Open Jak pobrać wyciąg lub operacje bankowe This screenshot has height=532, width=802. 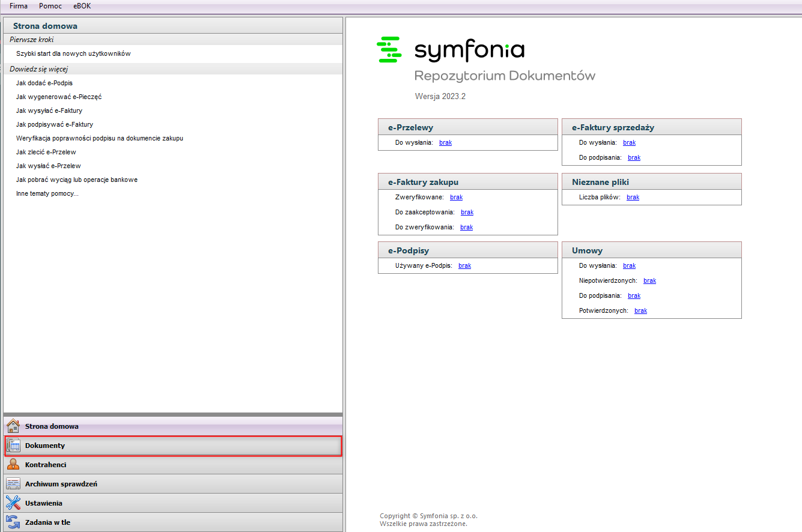[x=77, y=180]
